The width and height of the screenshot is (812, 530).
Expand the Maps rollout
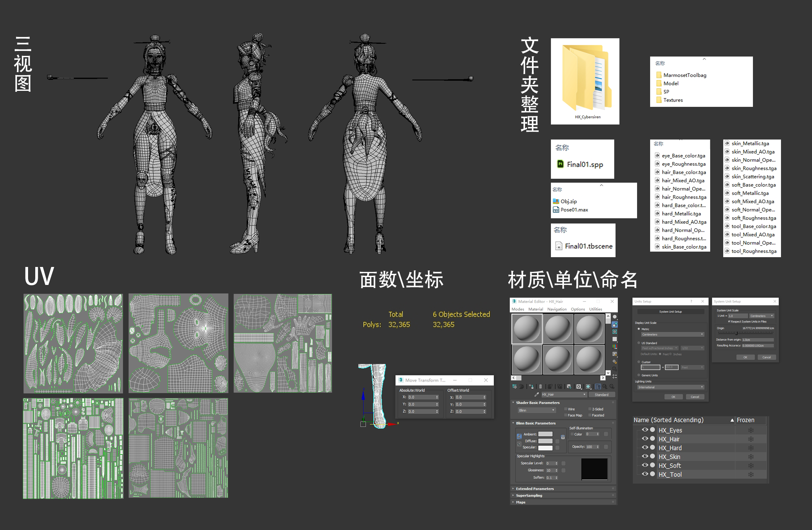click(521, 502)
